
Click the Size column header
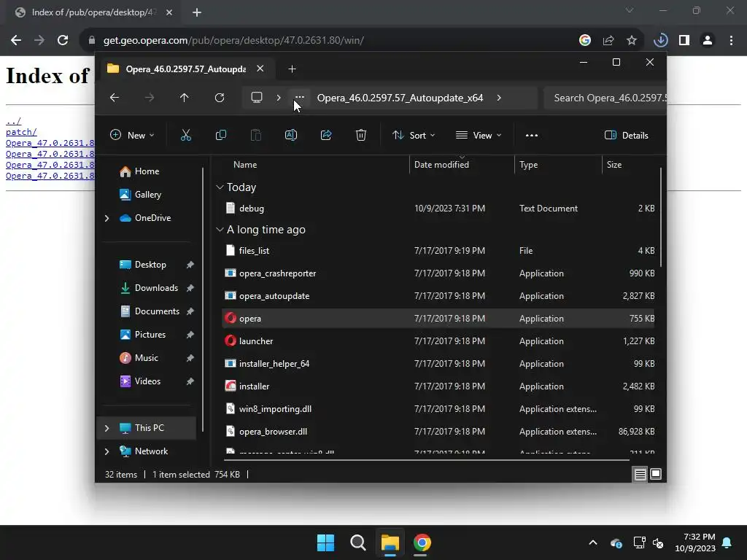[614, 165]
